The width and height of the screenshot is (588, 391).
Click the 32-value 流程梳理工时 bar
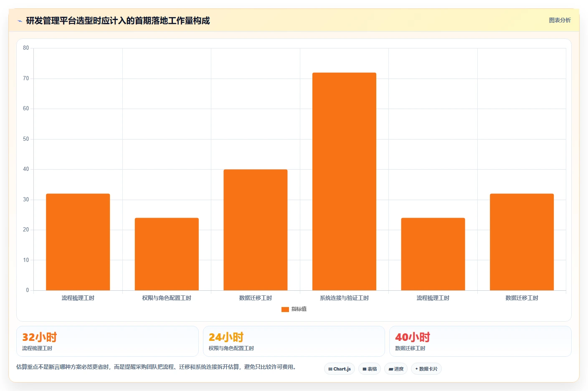[x=78, y=242]
